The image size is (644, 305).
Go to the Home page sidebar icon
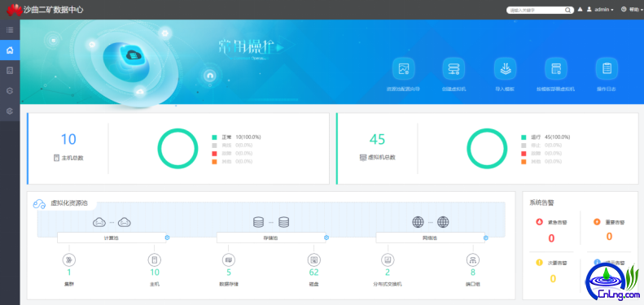[10, 50]
